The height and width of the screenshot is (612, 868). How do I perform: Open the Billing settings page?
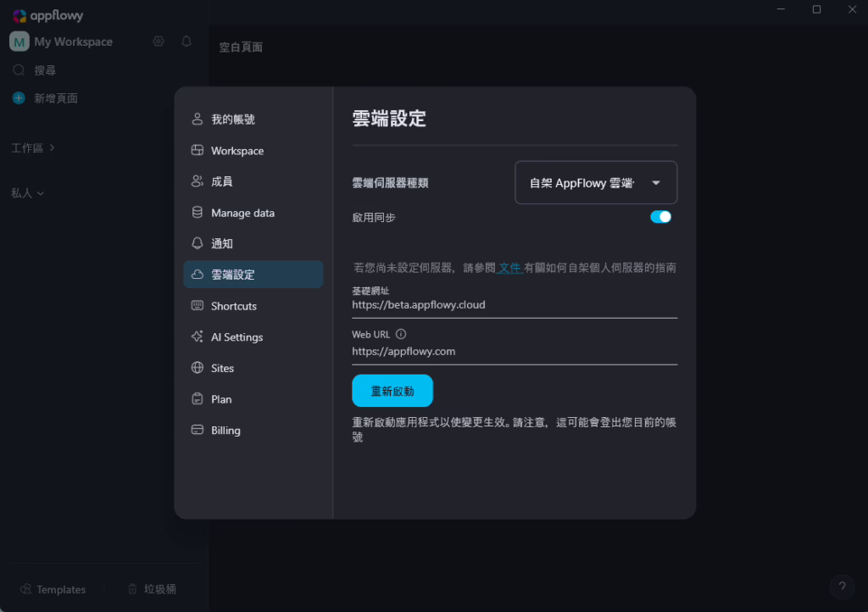click(x=253, y=430)
